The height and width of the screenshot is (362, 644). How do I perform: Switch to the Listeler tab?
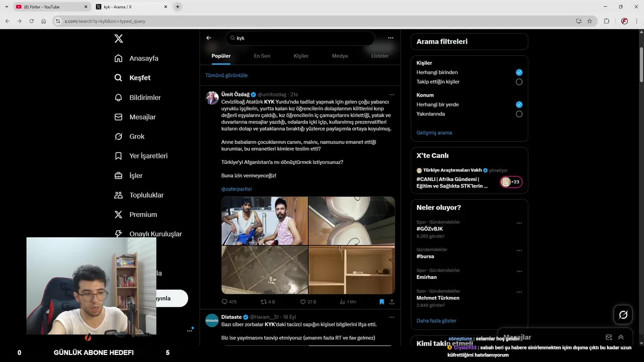click(380, 56)
